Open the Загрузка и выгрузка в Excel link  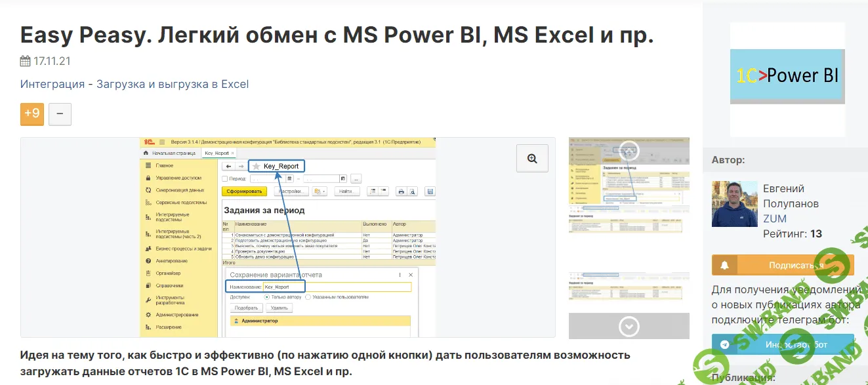click(173, 84)
